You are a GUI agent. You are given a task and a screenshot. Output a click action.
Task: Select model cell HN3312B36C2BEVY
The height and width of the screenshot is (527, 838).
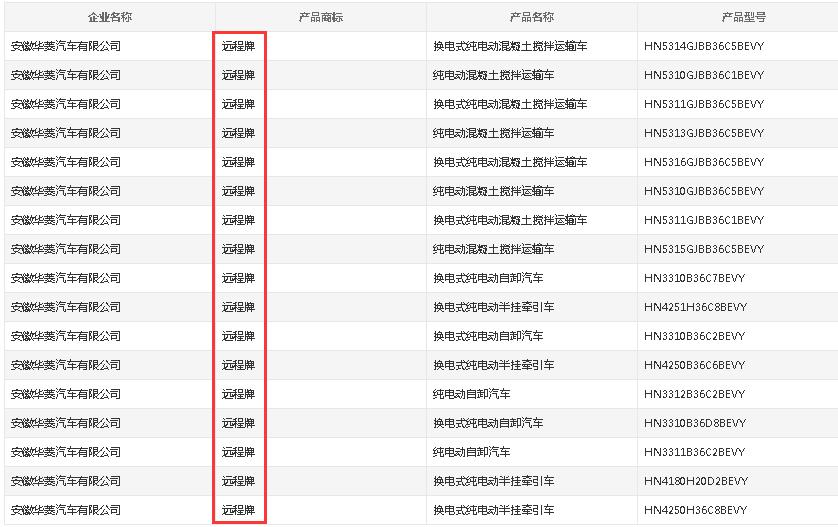[694, 394]
